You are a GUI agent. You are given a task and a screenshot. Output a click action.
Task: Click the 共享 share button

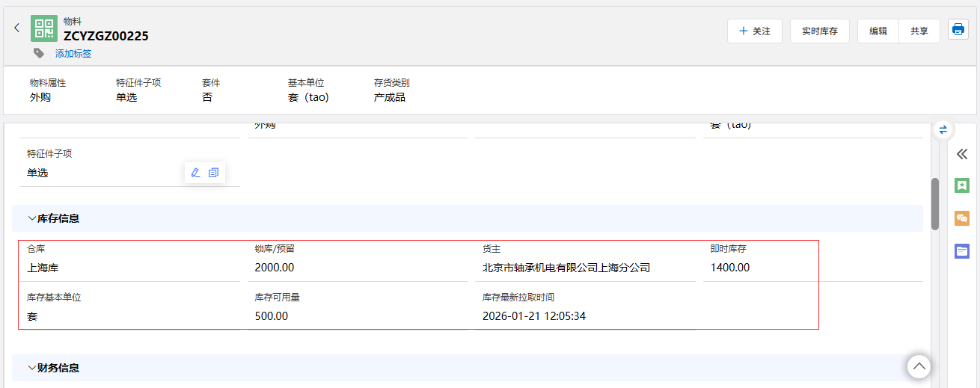(919, 31)
